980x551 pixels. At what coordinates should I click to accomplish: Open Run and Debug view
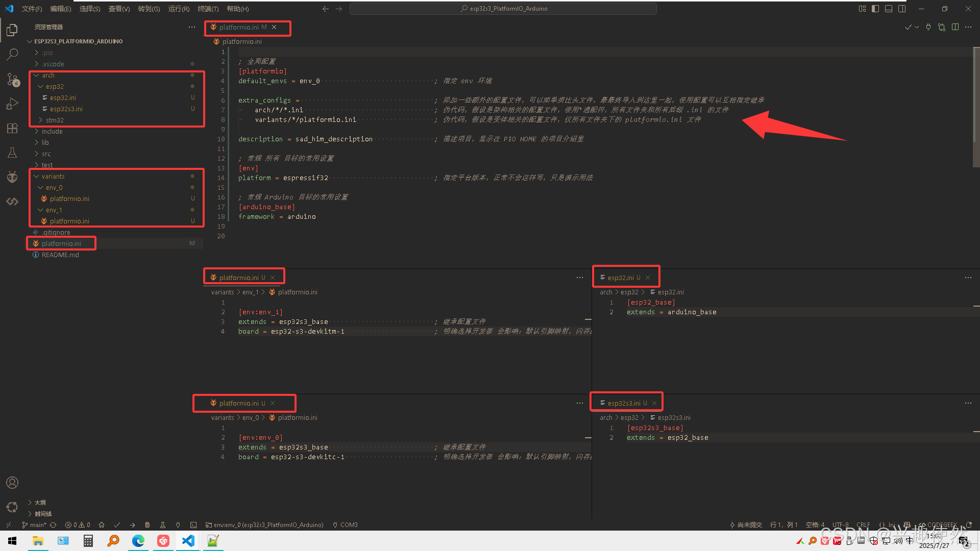coord(12,104)
